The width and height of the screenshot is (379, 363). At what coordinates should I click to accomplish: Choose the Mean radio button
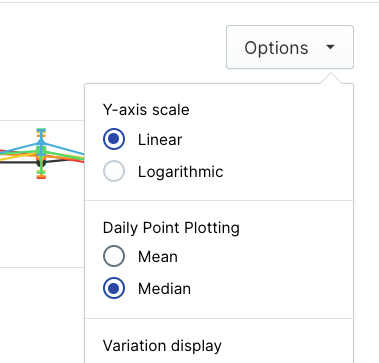click(x=114, y=256)
